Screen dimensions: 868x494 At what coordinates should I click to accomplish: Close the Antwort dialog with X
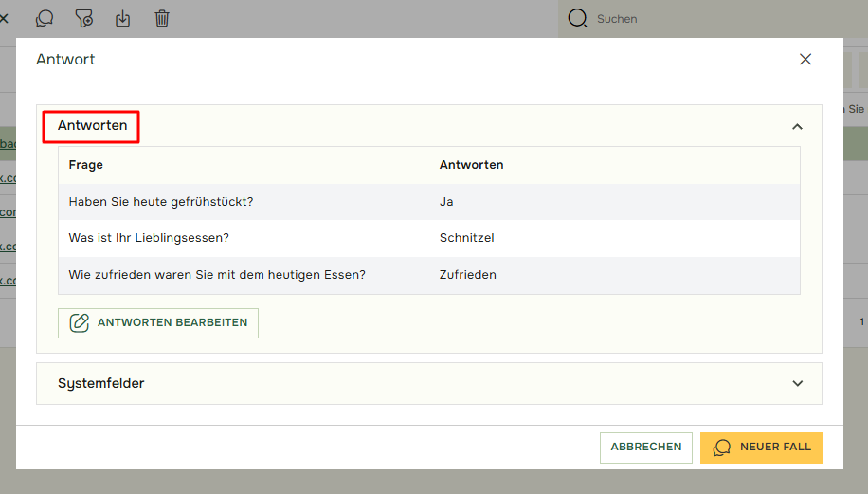(x=805, y=59)
